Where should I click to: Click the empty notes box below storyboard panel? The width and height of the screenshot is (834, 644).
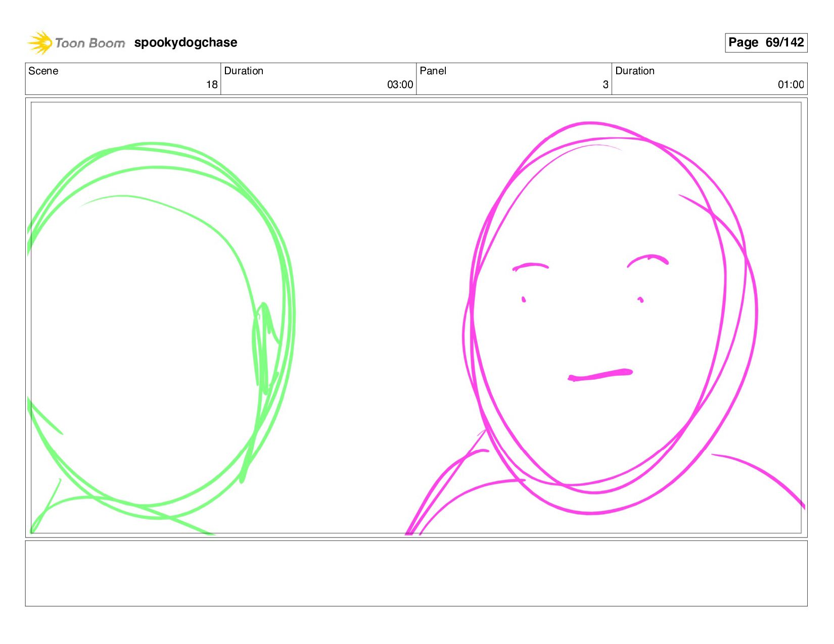point(416,573)
